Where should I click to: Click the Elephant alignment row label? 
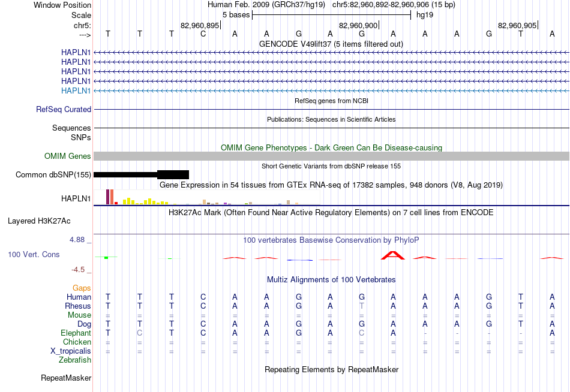click(76, 333)
